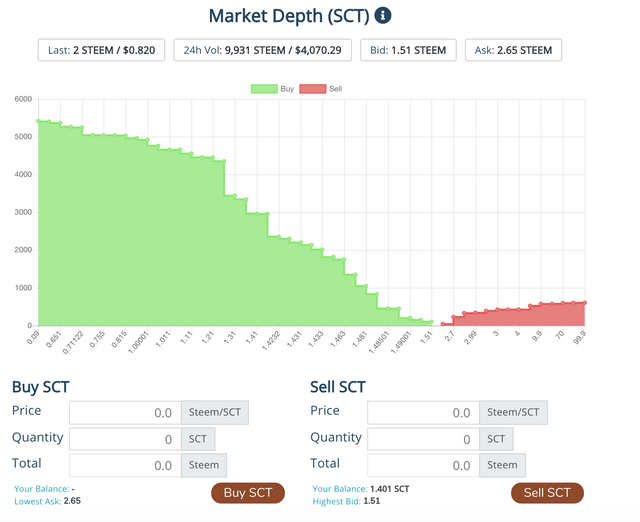Select the 1.48501 price axis label
The width and height of the screenshot is (640, 522).
pos(379,342)
